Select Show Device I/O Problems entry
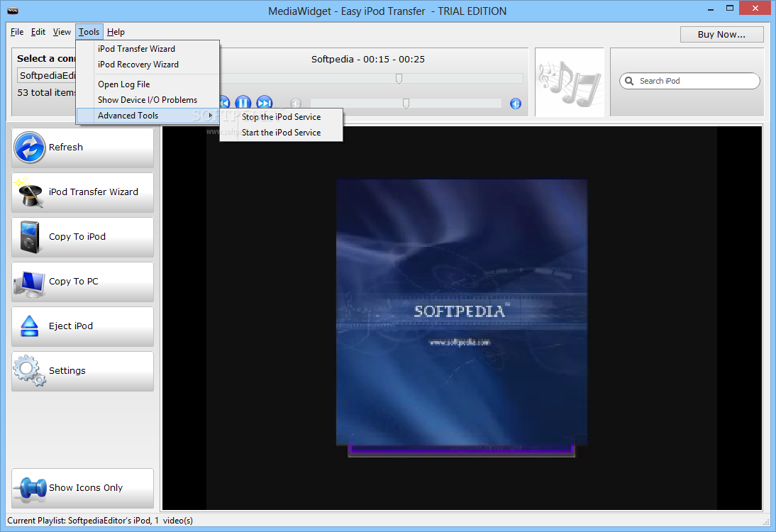Image resolution: width=776 pixels, height=532 pixels. (148, 99)
